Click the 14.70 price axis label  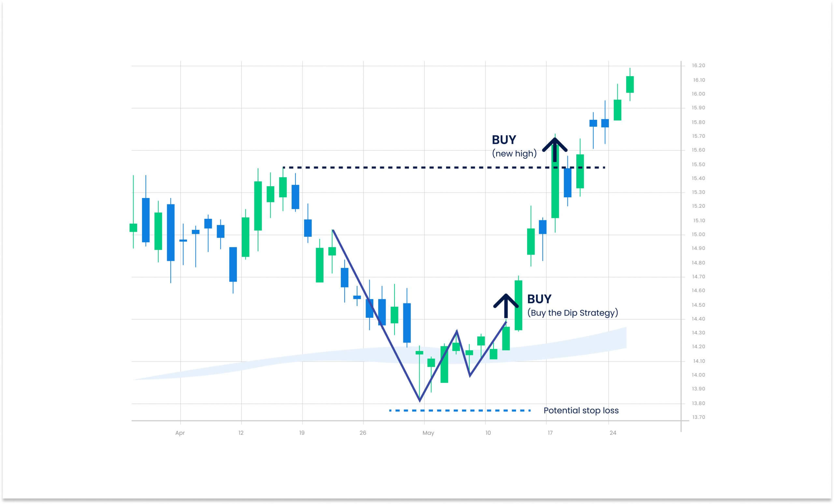point(698,277)
